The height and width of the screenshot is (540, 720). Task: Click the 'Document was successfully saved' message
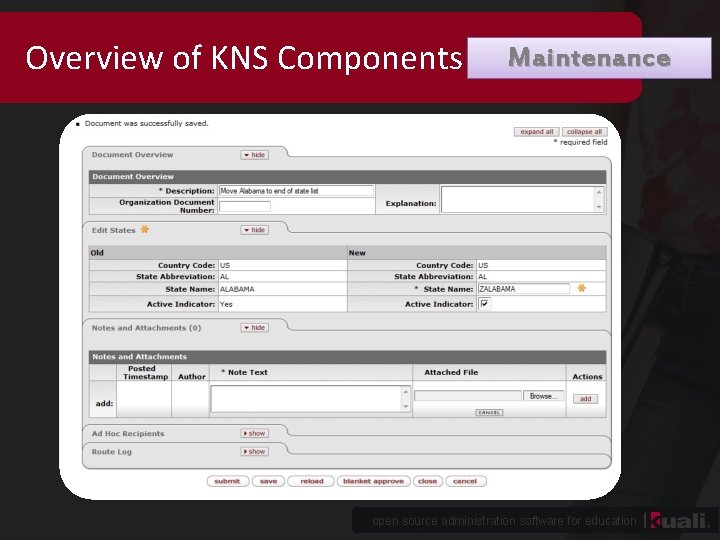coord(146,123)
